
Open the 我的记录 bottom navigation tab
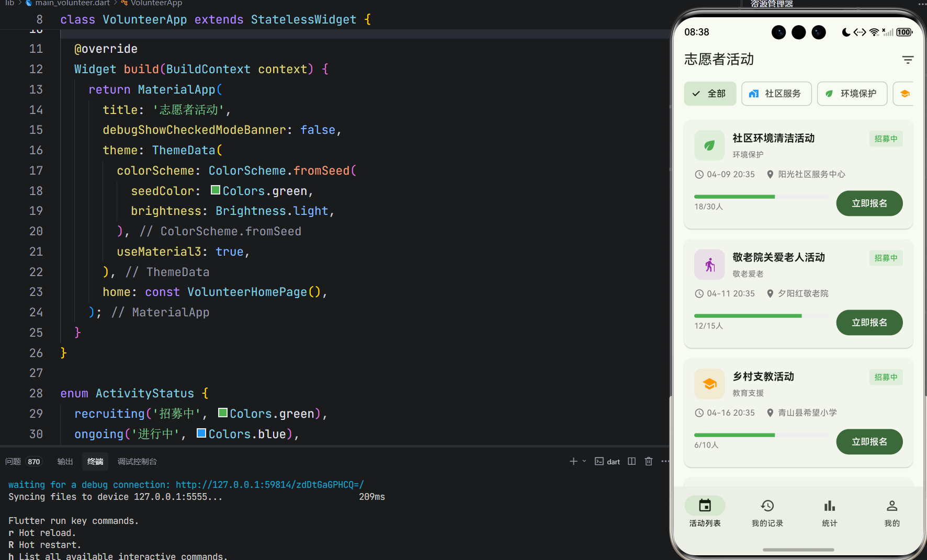pyautogui.click(x=767, y=512)
